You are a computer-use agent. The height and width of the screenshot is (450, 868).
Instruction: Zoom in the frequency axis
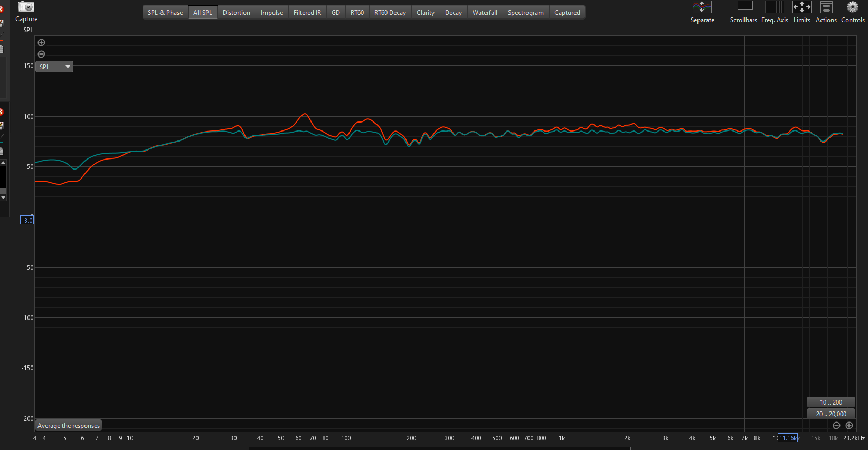click(849, 426)
